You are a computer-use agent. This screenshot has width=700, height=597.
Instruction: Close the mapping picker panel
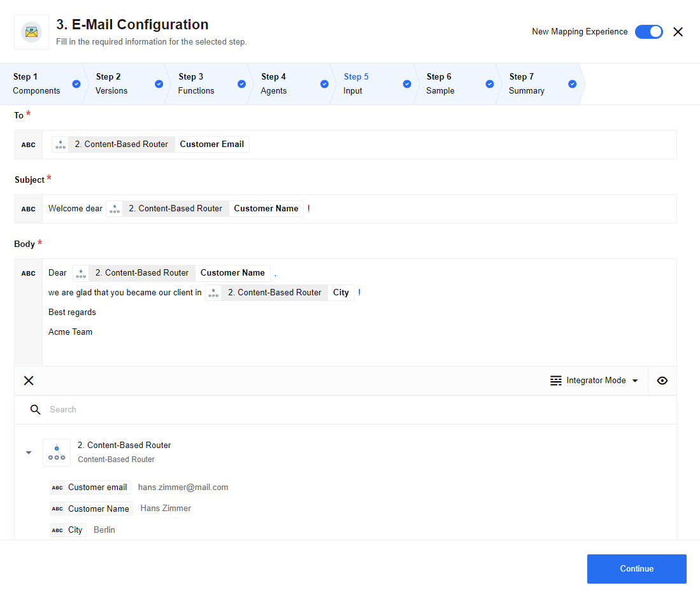29,381
